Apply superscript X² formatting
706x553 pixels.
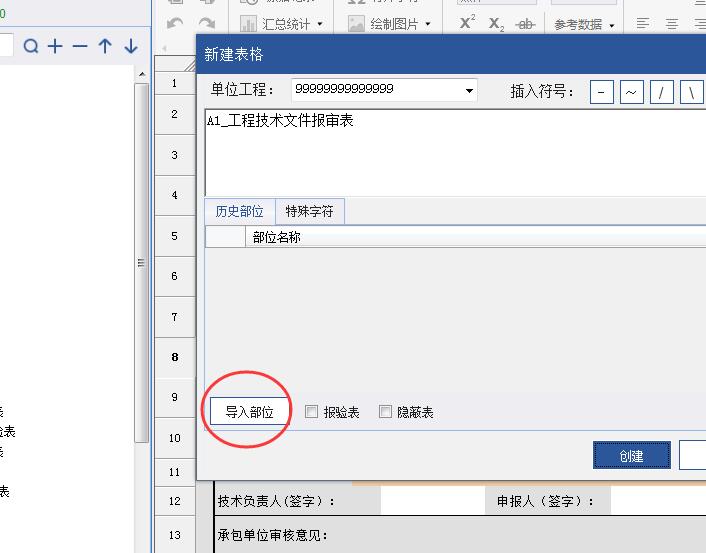[x=467, y=23]
